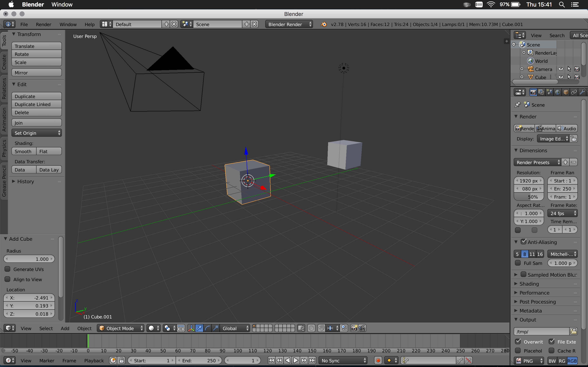Click the record keyframe button in timeline

[x=378, y=360]
